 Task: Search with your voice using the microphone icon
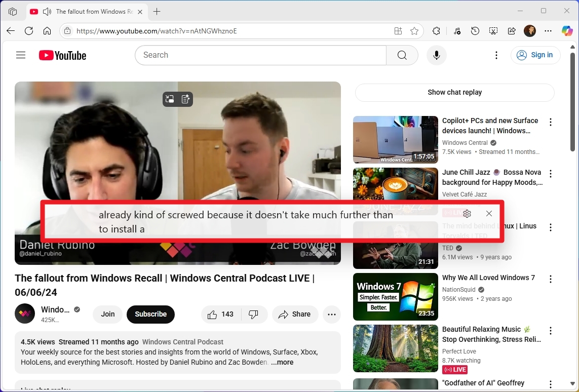436,55
